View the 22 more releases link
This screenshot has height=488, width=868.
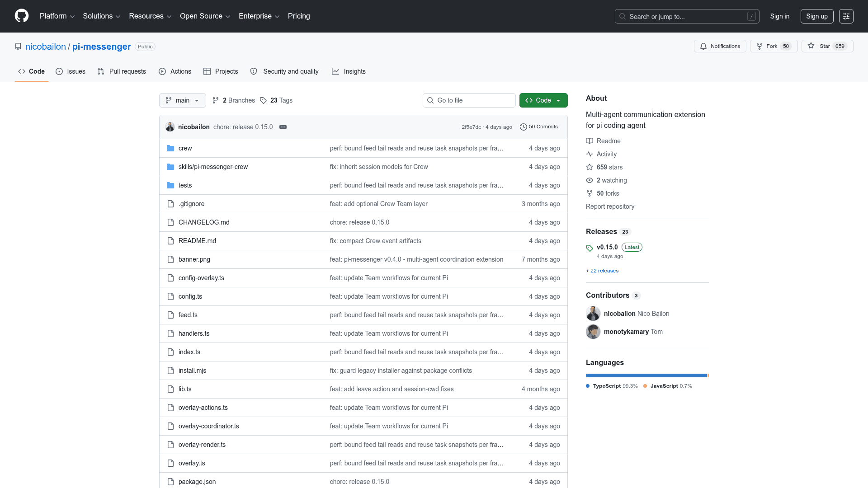click(x=602, y=271)
